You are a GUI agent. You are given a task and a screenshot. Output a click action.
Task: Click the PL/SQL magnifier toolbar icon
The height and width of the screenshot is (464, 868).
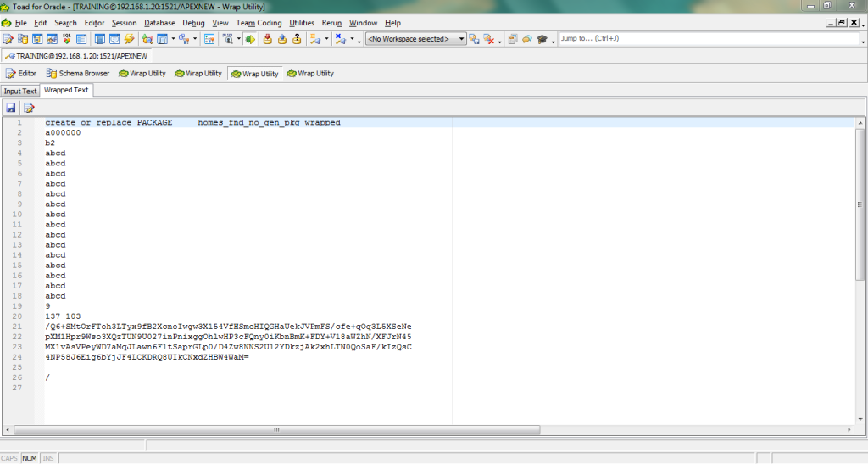[227, 39]
